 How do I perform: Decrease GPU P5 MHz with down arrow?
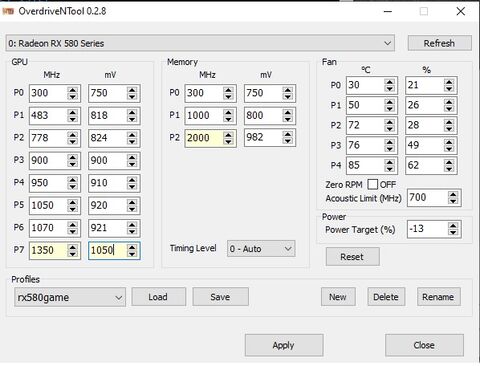coord(73,209)
